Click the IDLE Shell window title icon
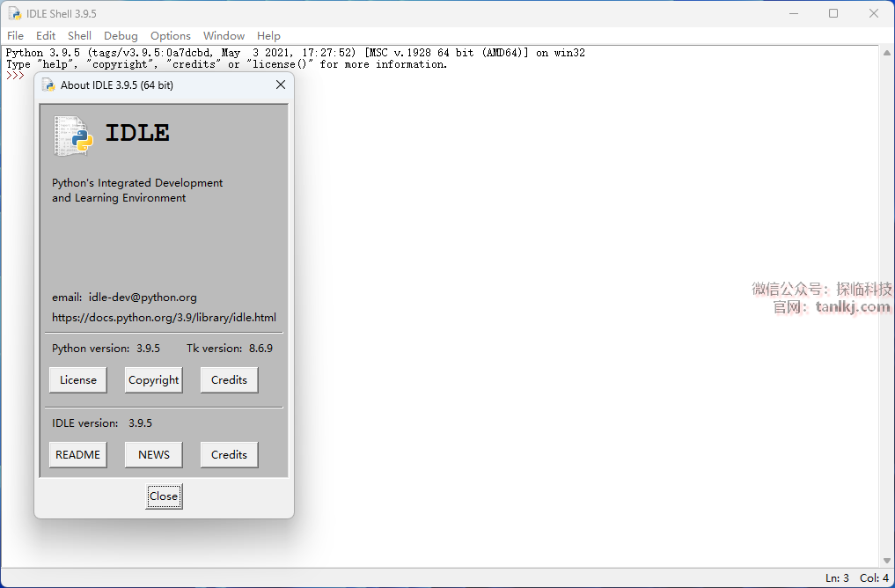This screenshot has width=895, height=588. (14, 13)
